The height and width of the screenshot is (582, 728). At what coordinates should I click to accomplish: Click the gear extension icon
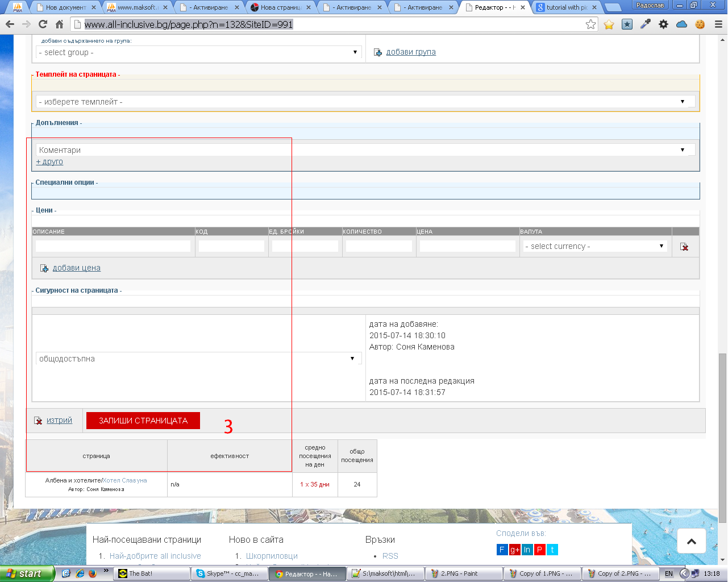(663, 24)
